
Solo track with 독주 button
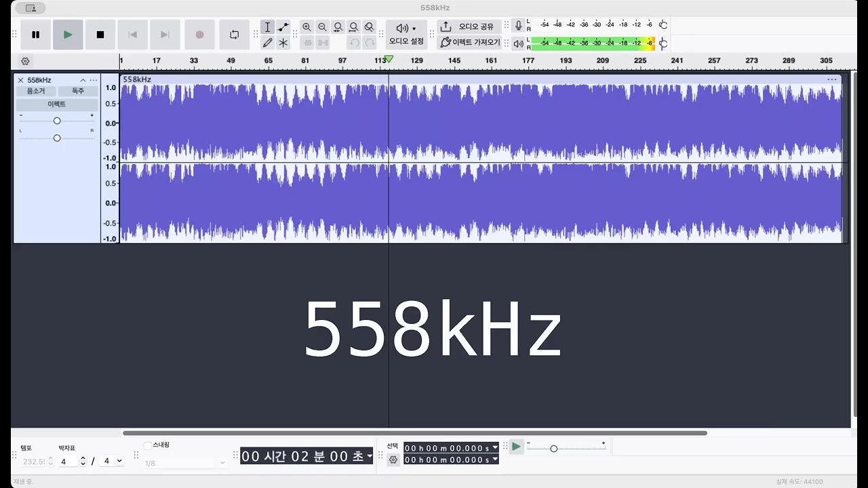point(78,91)
